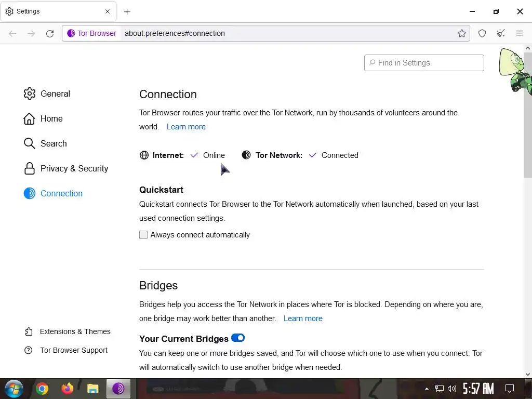The width and height of the screenshot is (532, 399).
Task: Open the hamburger application menu
Action: click(520, 33)
